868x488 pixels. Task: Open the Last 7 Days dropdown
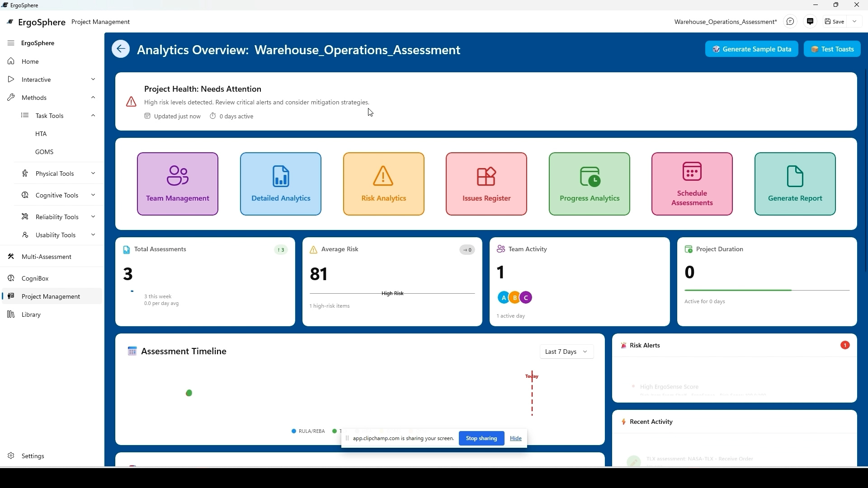pyautogui.click(x=566, y=352)
